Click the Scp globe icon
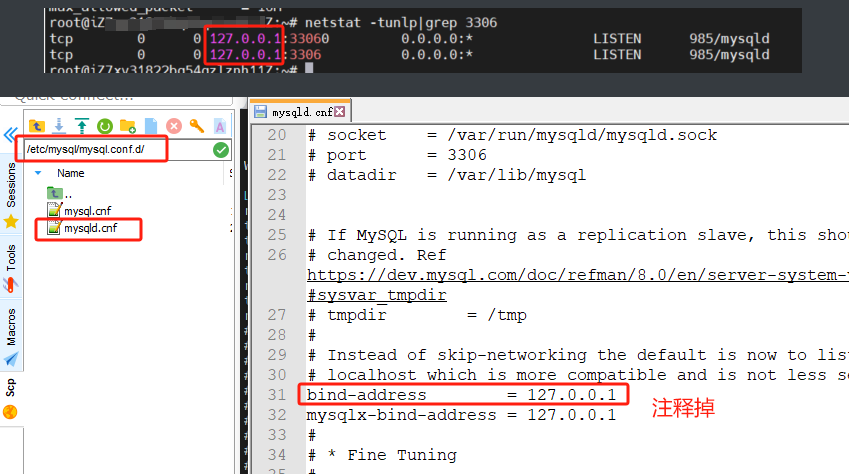 [x=10, y=412]
